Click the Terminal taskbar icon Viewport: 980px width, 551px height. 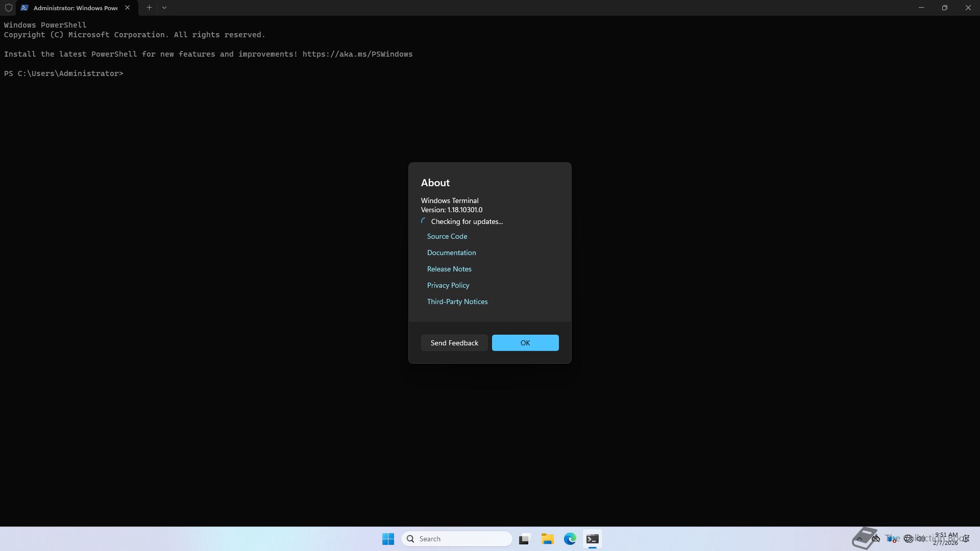click(592, 539)
